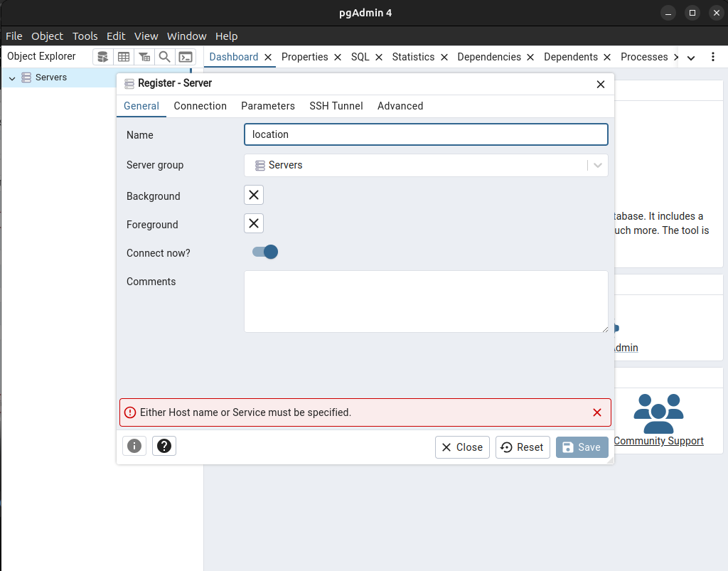Viewport: 728px width, 571px height.
Task: Collapse the Servers tree node
Action: coord(12,78)
